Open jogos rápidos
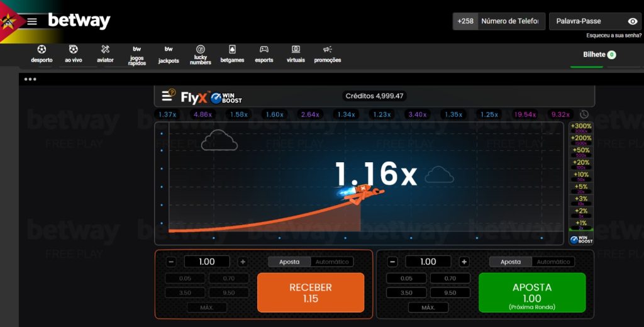This screenshot has width=644, height=327. pos(136,55)
